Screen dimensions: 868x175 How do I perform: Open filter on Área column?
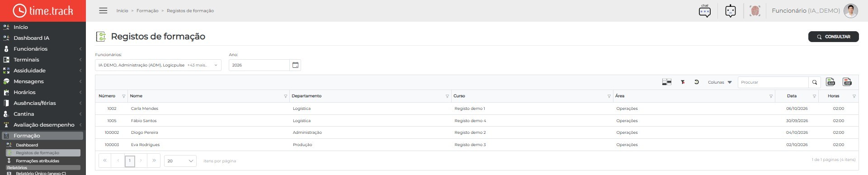pyautogui.click(x=771, y=96)
